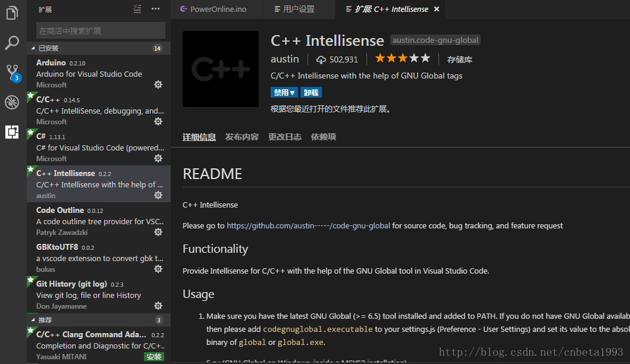630x364 pixels.
Task: Open the Debug view in activity bar
Action: point(12,102)
